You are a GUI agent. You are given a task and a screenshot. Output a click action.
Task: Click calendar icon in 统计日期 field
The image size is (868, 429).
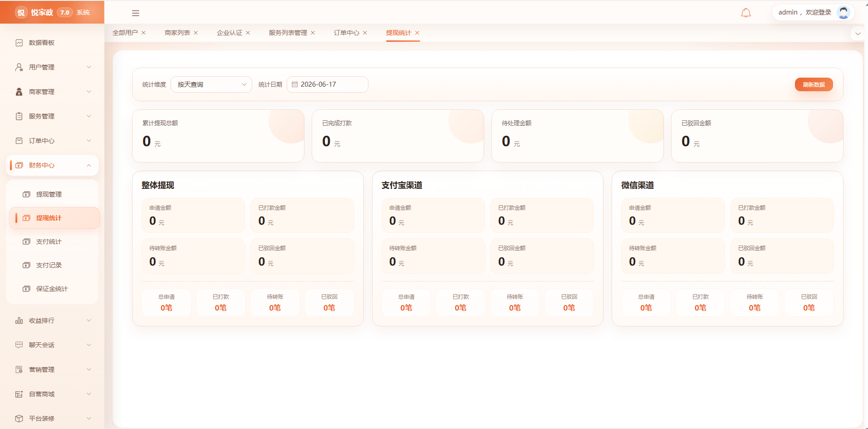click(x=294, y=84)
